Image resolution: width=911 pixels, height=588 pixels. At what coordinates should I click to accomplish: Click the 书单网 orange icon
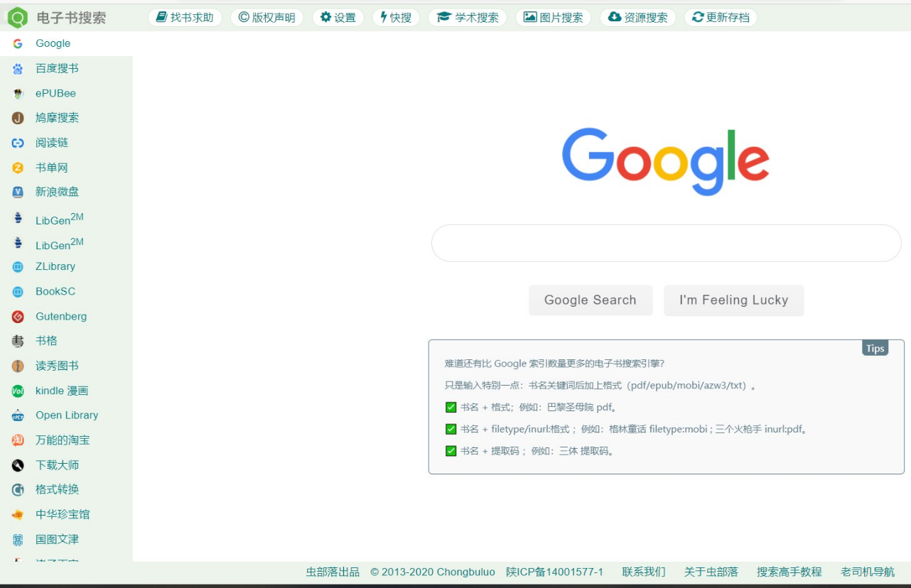click(18, 168)
